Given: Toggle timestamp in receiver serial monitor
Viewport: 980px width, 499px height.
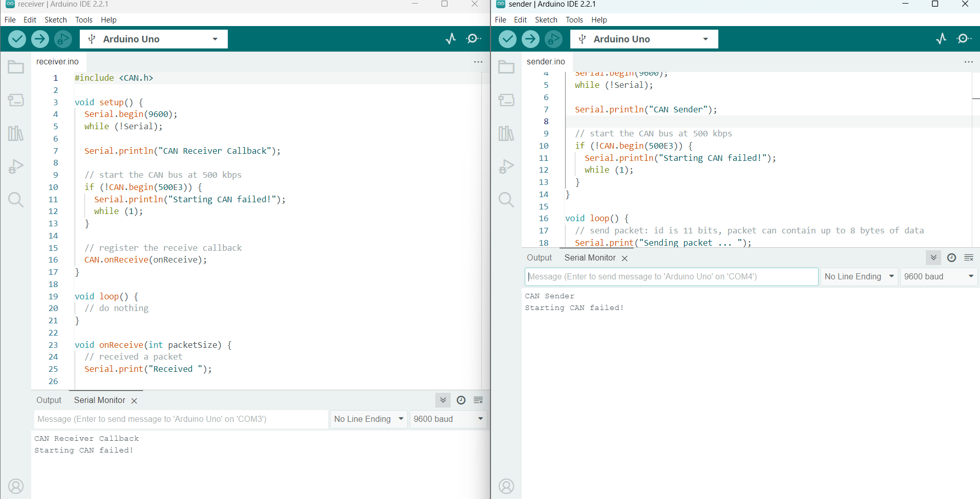Looking at the screenshot, I should point(461,400).
